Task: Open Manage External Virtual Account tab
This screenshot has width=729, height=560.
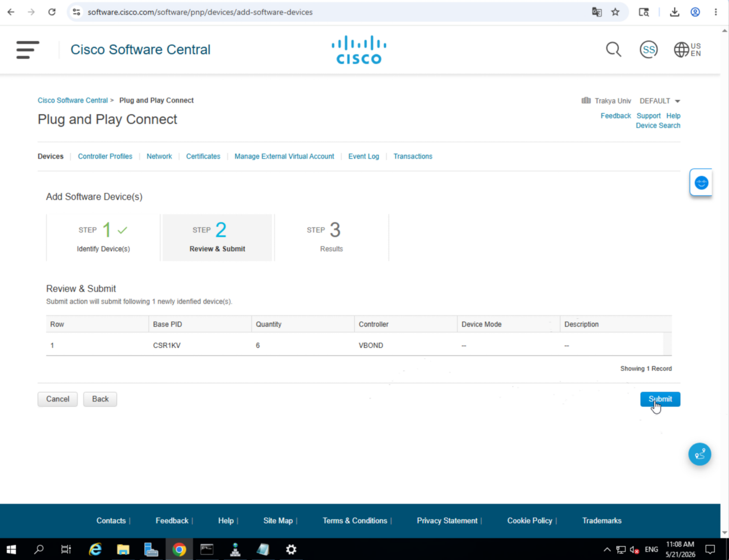Action: 284,156
